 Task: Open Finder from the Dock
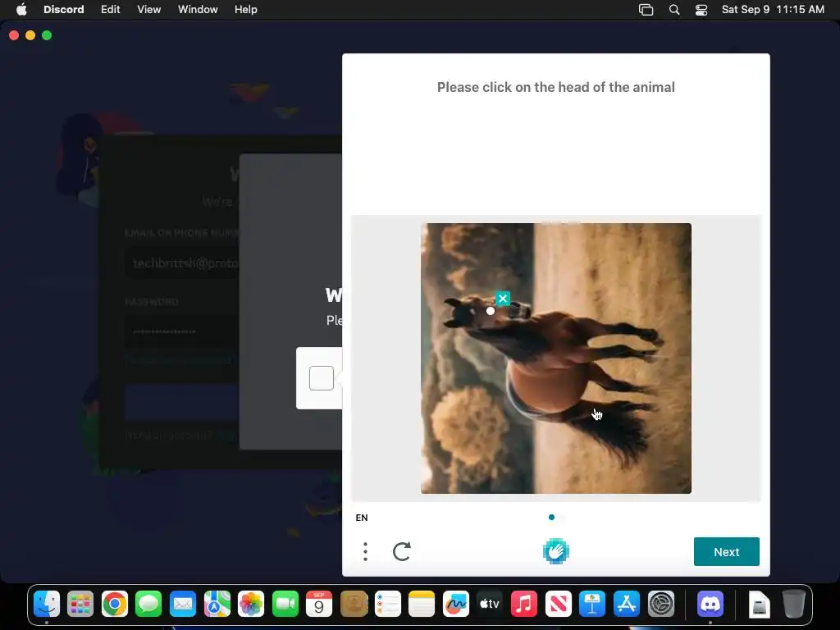click(47, 605)
